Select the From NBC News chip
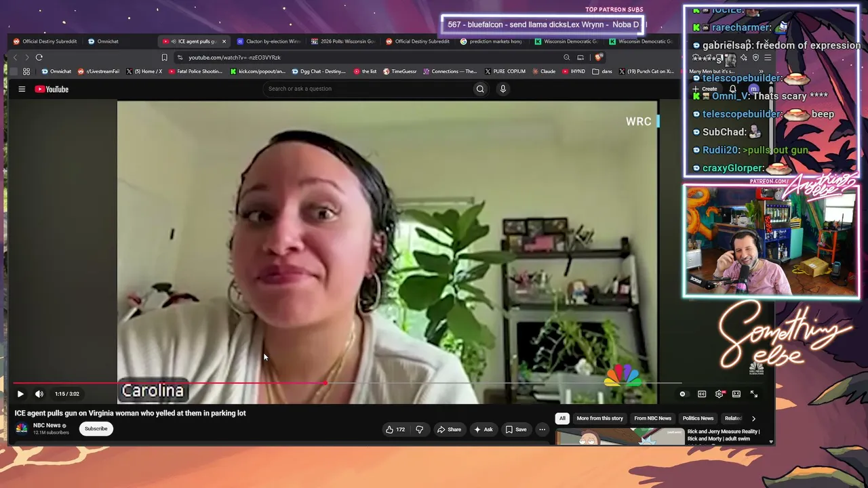The width and height of the screenshot is (868, 488). click(x=652, y=418)
